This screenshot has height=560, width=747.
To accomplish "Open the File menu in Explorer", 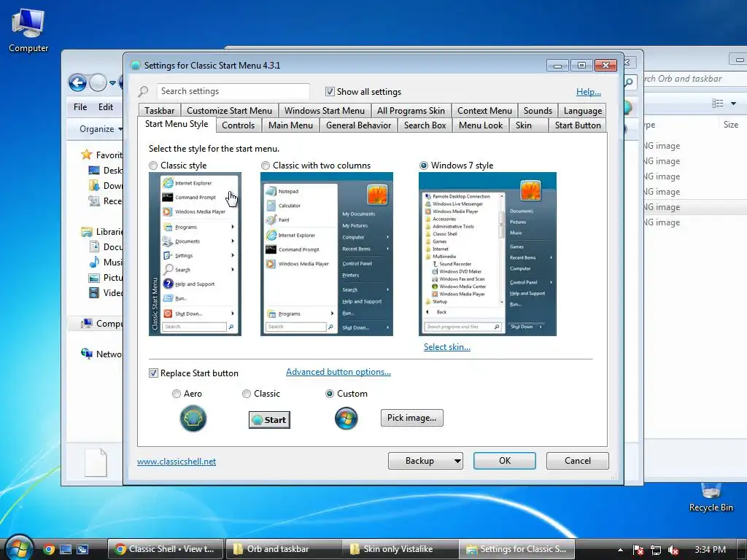I will [80, 107].
